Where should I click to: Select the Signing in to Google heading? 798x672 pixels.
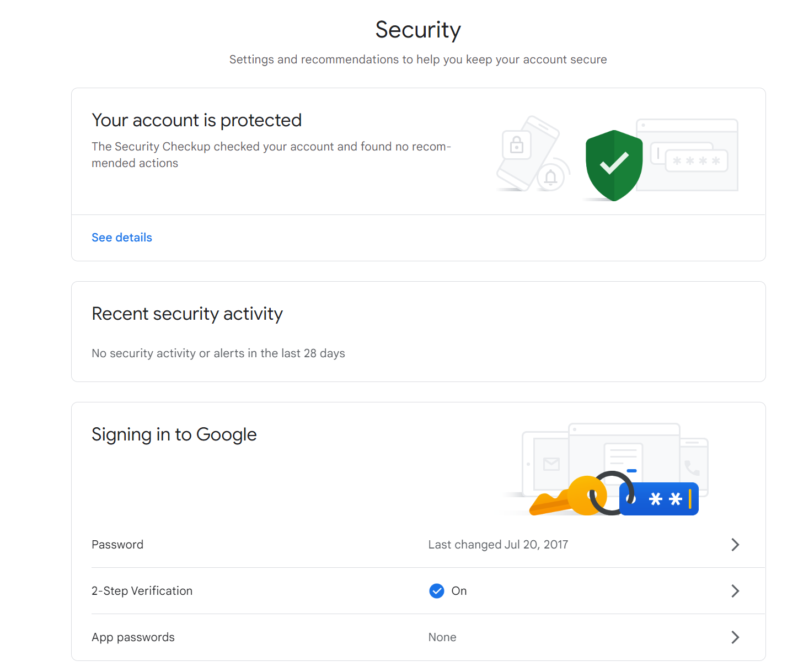[x=174, y=434]
